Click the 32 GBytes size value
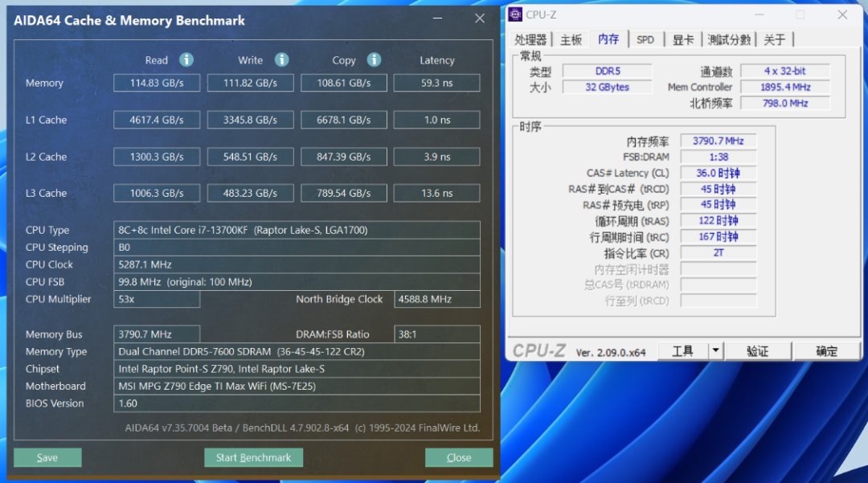This screenshot has height=483, width=868. pos(608,88)
